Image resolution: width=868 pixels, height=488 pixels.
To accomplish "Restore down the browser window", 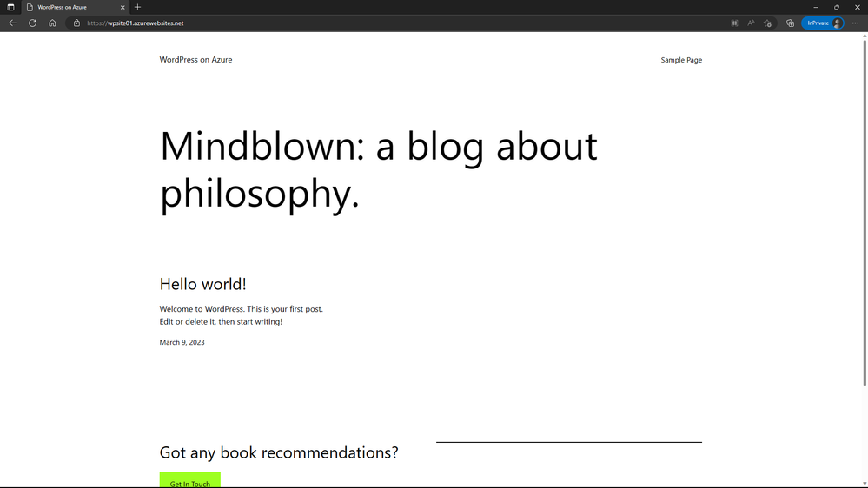I will 837,7.
